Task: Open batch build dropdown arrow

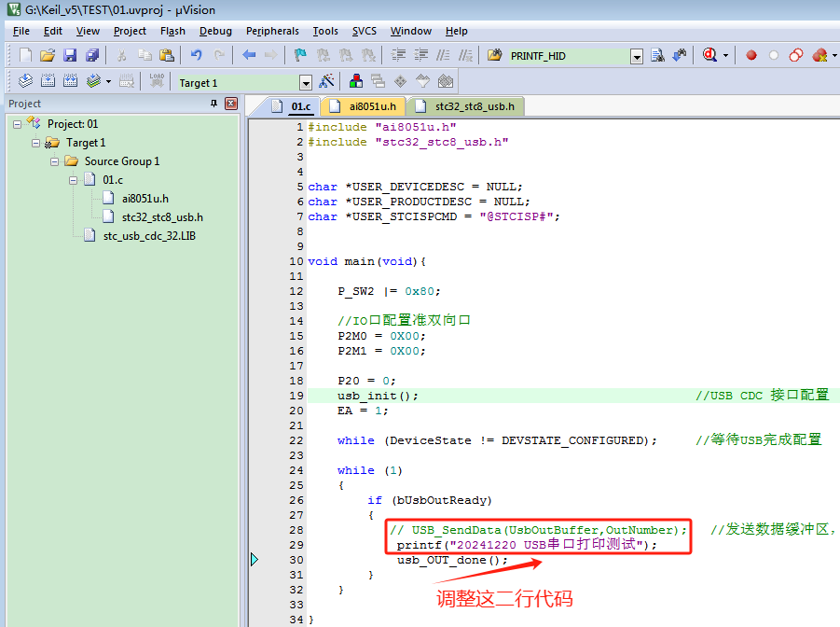Action: pyautogui.click(x=109, y=81)
